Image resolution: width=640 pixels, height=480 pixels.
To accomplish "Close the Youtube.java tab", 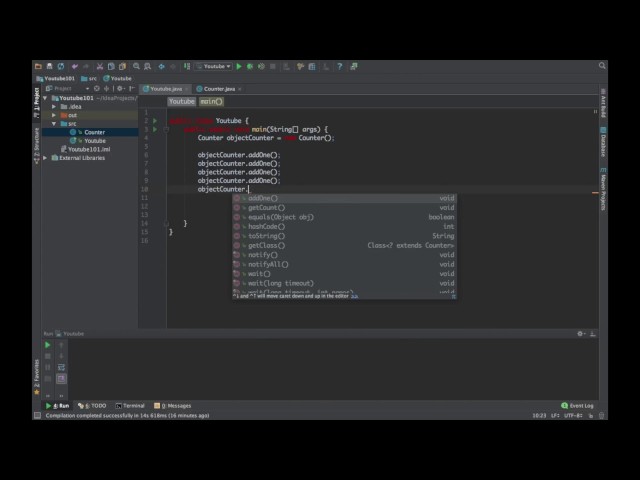I will (187, 89).
